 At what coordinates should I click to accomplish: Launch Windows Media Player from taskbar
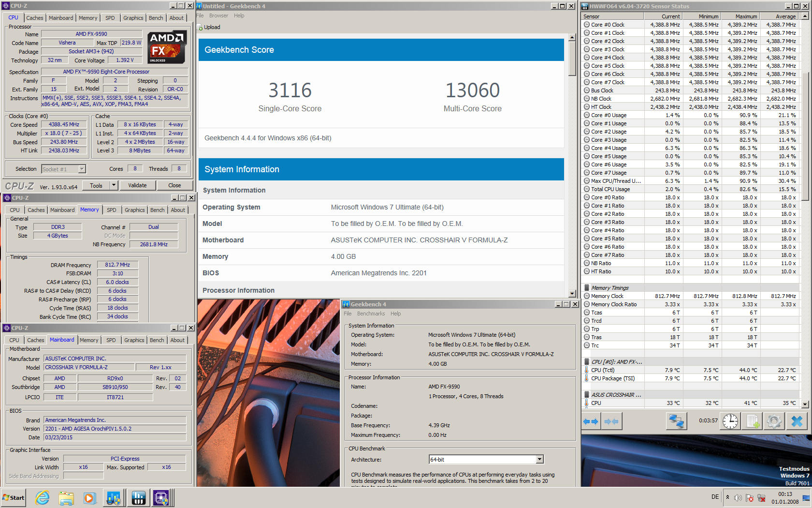click(90, 498)
